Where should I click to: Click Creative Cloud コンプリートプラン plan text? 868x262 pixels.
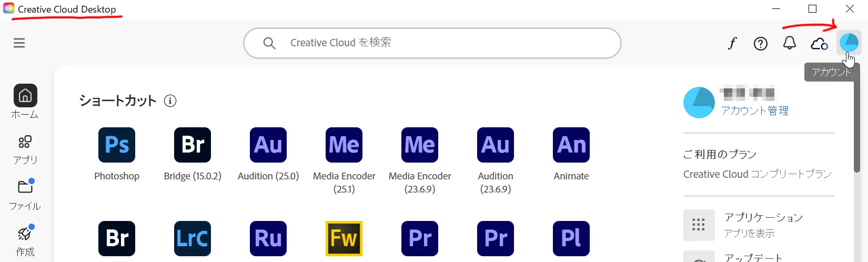point(758,174)
